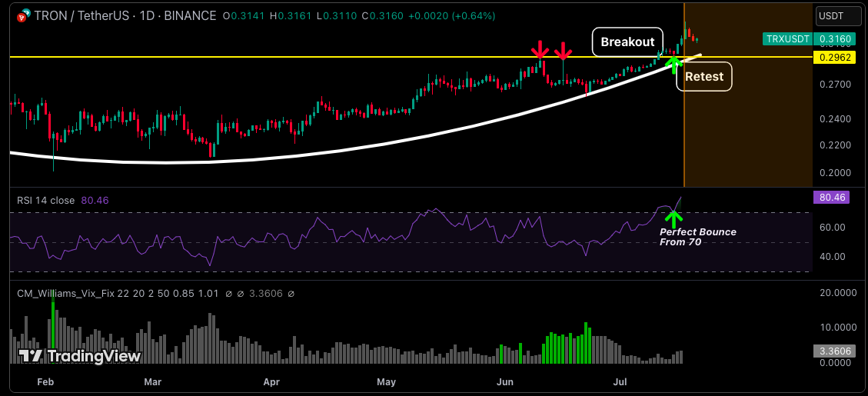Click the TRON coin logo icon
The height and width of the screenshot is (396, 868).
pyautogui.click(x=22, y=17)
